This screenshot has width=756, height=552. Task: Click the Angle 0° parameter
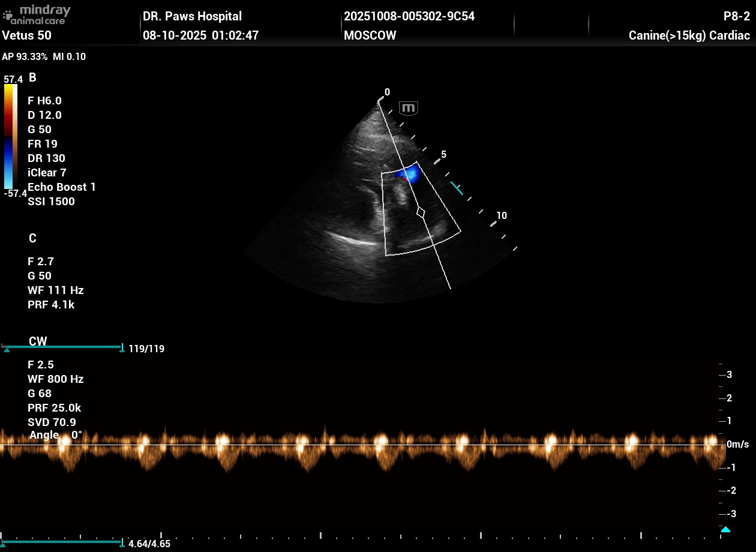point(55,435)
